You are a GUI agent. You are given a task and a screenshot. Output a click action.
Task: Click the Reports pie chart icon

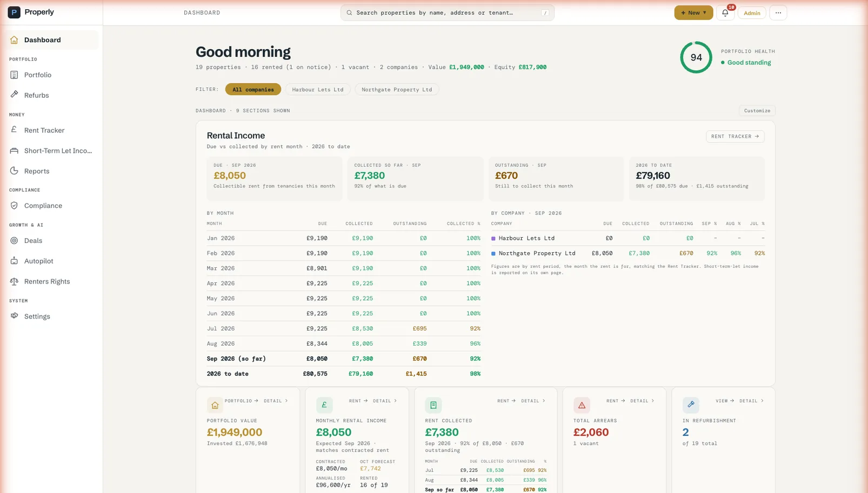[14, 171]
